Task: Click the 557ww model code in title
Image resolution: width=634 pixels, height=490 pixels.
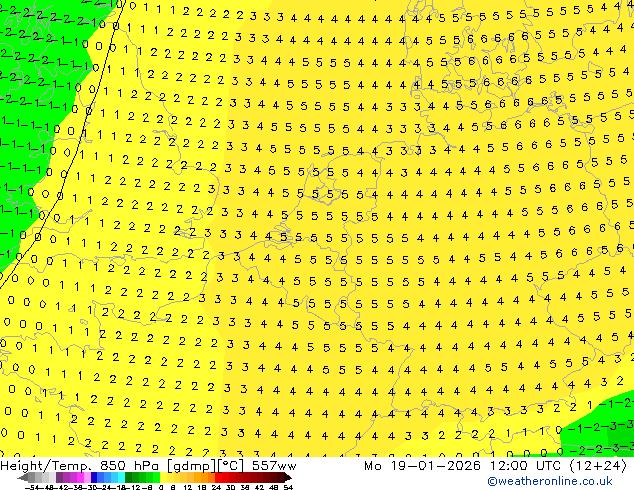Action: (274, 466)
